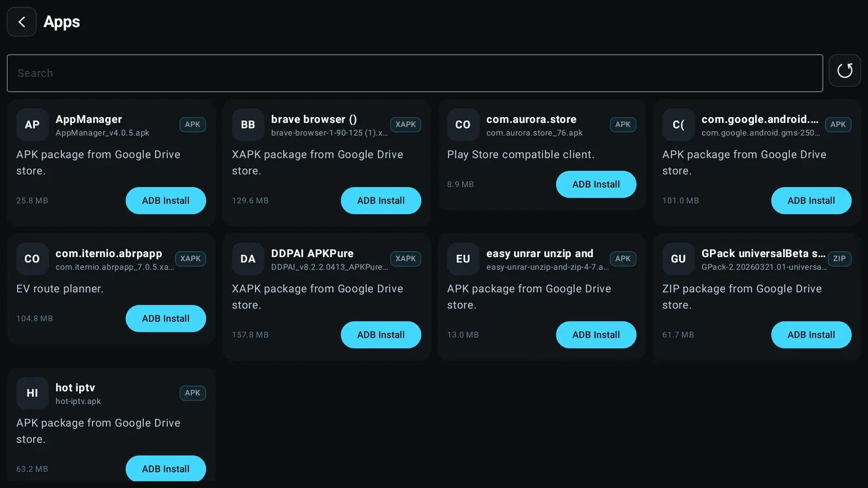ADB Install GPack universalBeta

click(811, 335)
